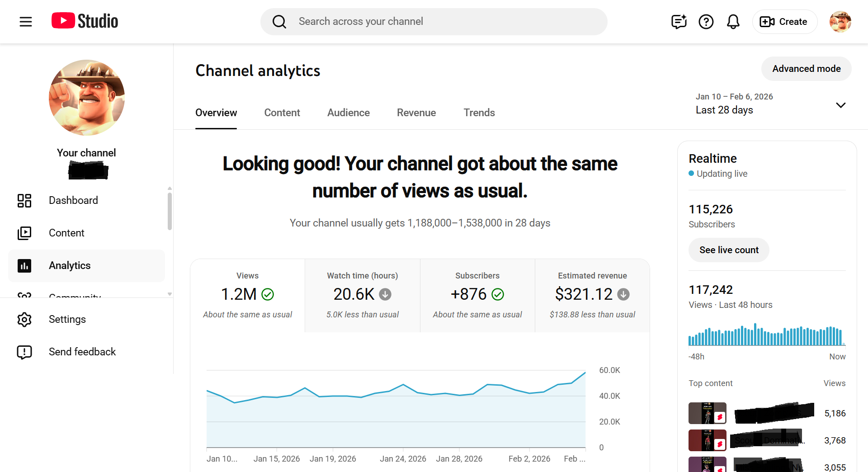Switch to the Revenue tab
Viewport: 868px width, 472px height.
click(416, 113)
